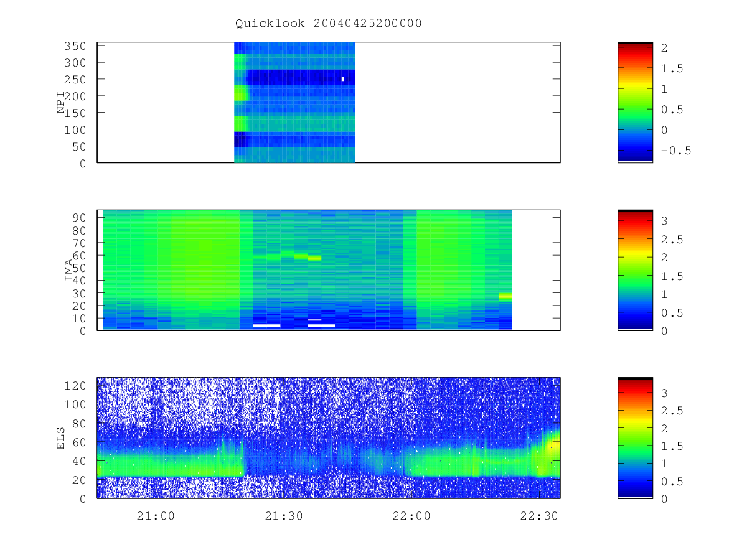Click the 21:30 time tick label

[x=284, y=515]
